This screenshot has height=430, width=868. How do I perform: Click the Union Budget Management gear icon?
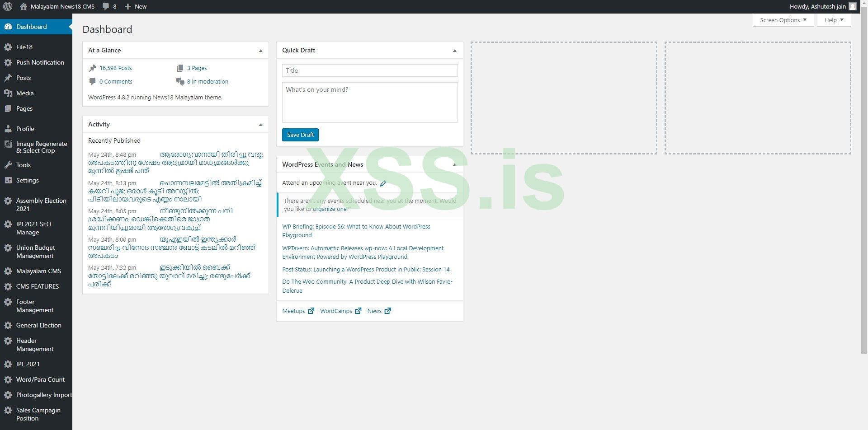(x=8, y=248)
